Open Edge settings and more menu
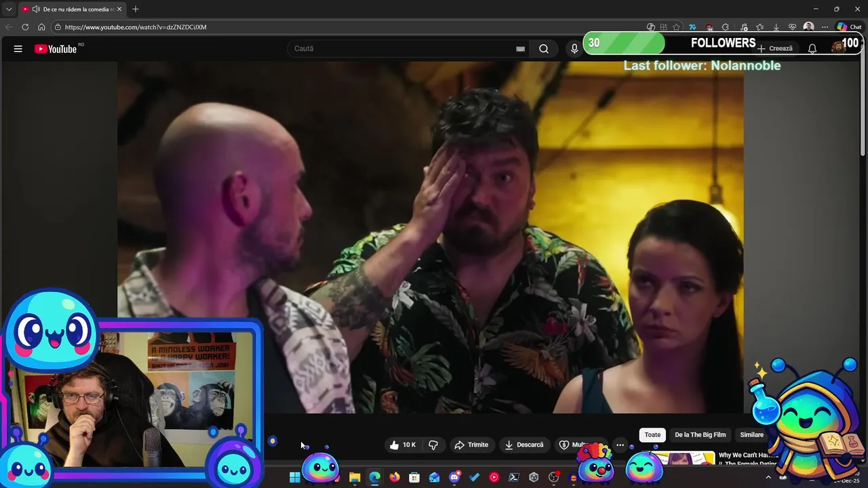The height and width of the screenshot is (488, 868). [825, 27]
